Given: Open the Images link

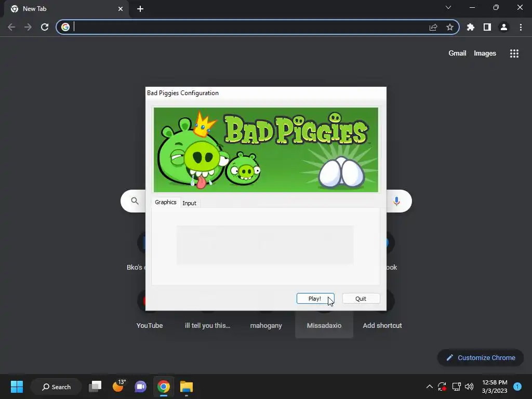Looking at the screenshot, I should click(485, 54).
